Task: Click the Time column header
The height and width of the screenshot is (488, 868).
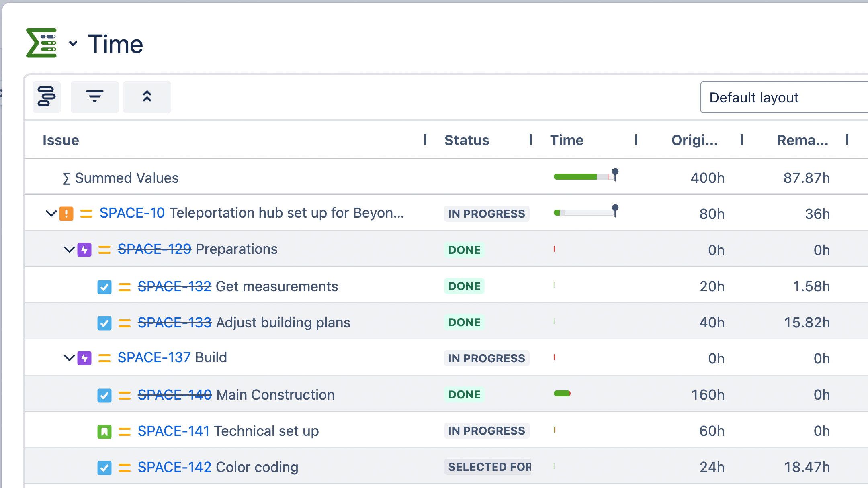Action: click(x=567, y=140)
